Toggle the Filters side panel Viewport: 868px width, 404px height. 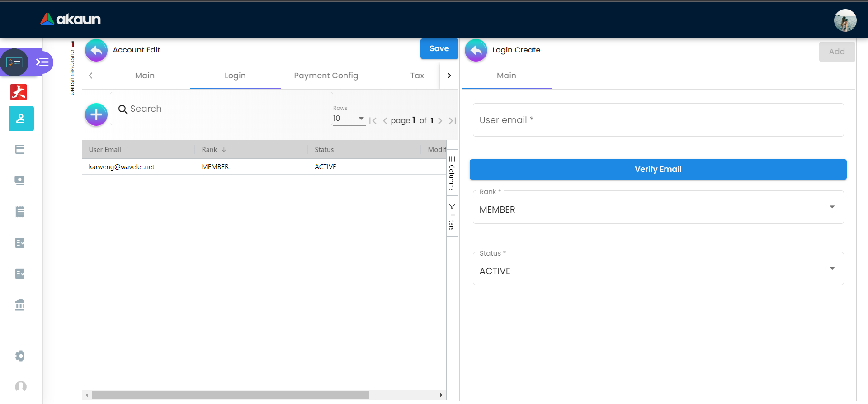(452, 217)
